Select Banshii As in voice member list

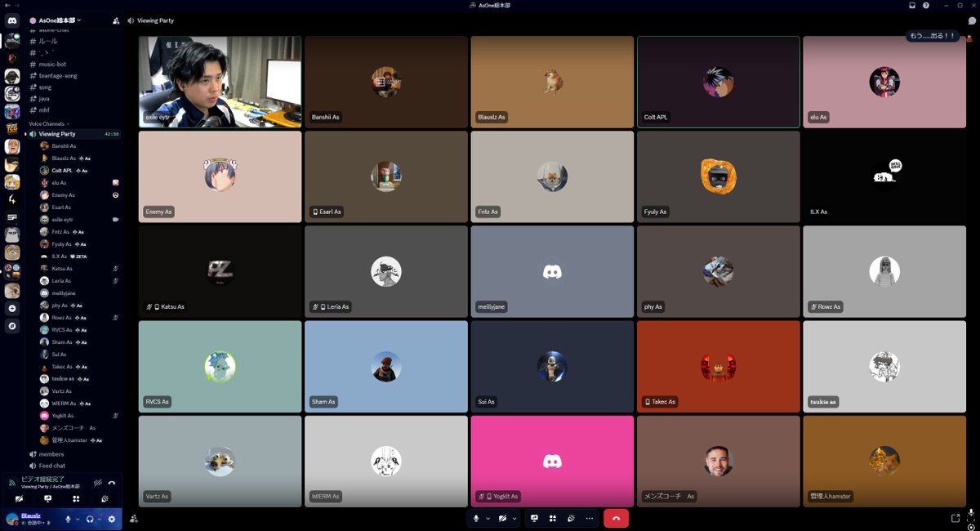(79, 146)
